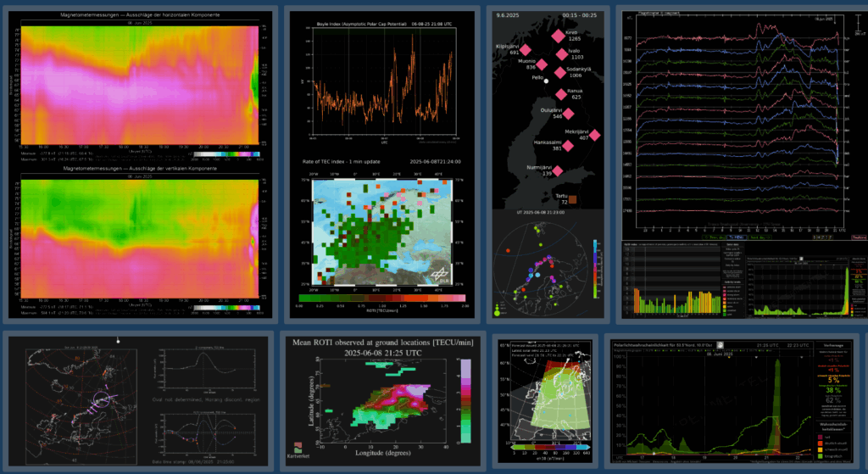The height and width of the screenshot is (474, 868).
Task: Click the Hankasalmi station diamond marker
Action: tap(568, 146)
